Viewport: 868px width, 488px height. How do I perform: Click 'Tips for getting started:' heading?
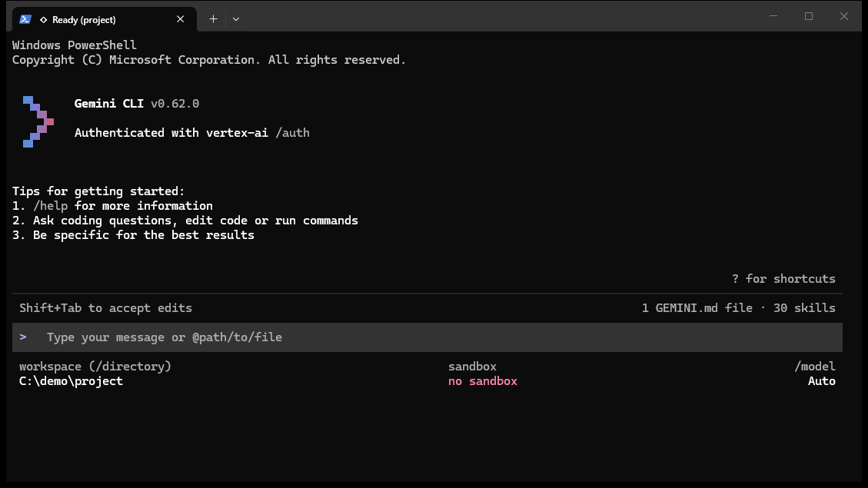98,191
